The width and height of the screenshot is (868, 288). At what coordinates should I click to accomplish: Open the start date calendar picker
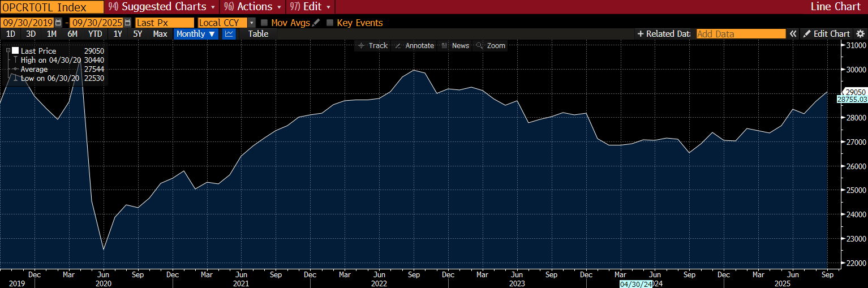click(58, 23)
